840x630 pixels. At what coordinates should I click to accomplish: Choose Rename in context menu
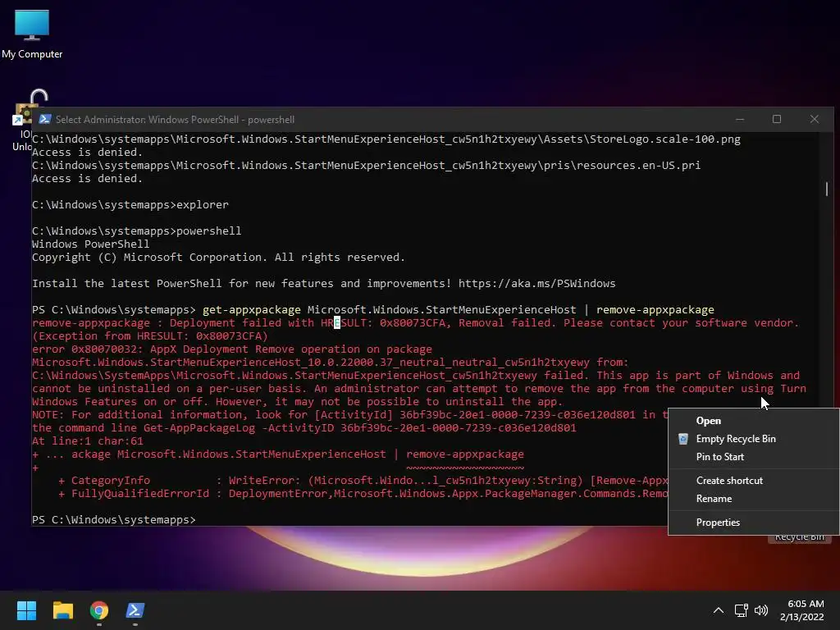click(753, 499)
